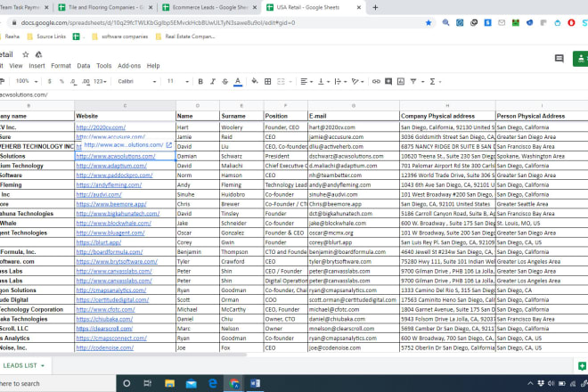Open the Data menu

[x=83, y=66]
